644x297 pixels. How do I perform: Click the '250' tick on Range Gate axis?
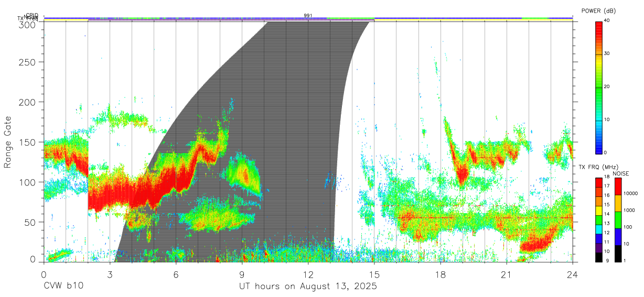coord(27,62)
